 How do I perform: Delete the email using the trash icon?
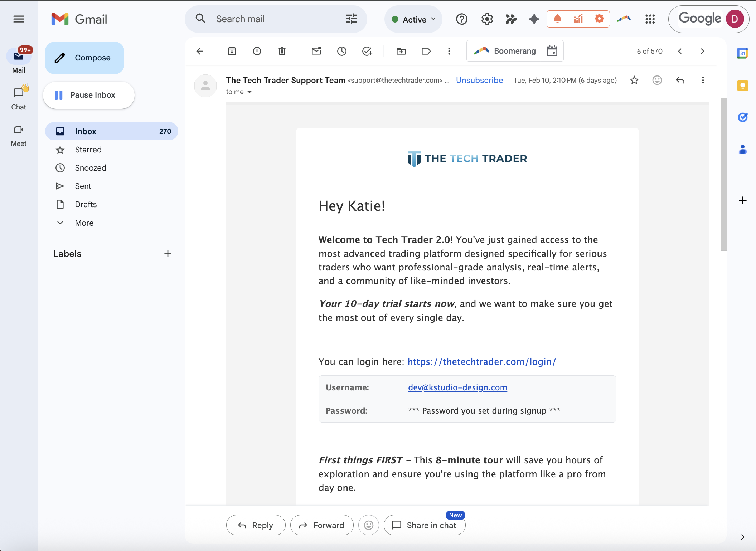point(282,51)
